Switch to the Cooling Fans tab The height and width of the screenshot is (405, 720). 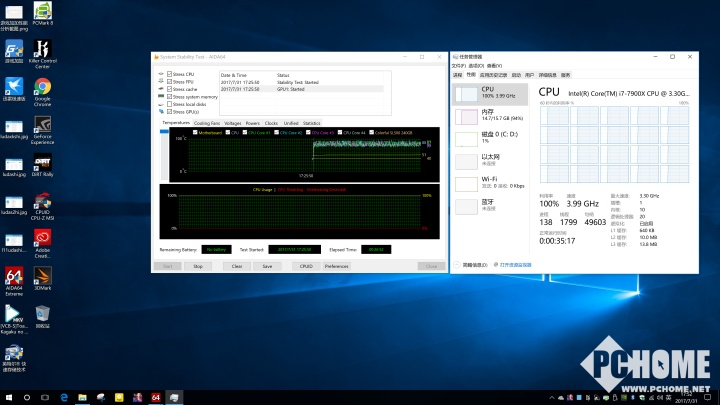[207, 123]
